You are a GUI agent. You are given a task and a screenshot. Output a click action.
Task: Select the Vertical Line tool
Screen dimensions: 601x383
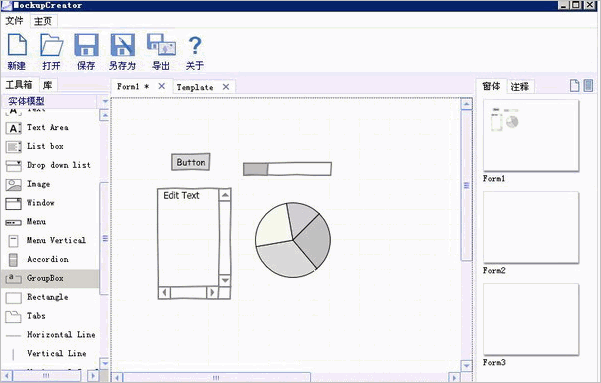[50, 353]
